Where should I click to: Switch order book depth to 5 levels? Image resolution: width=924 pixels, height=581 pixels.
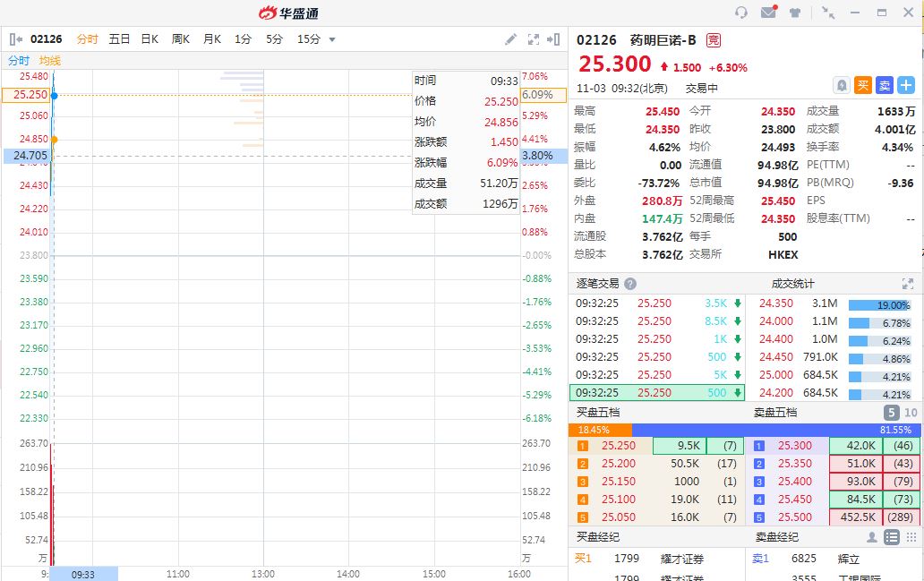point(891,413)
